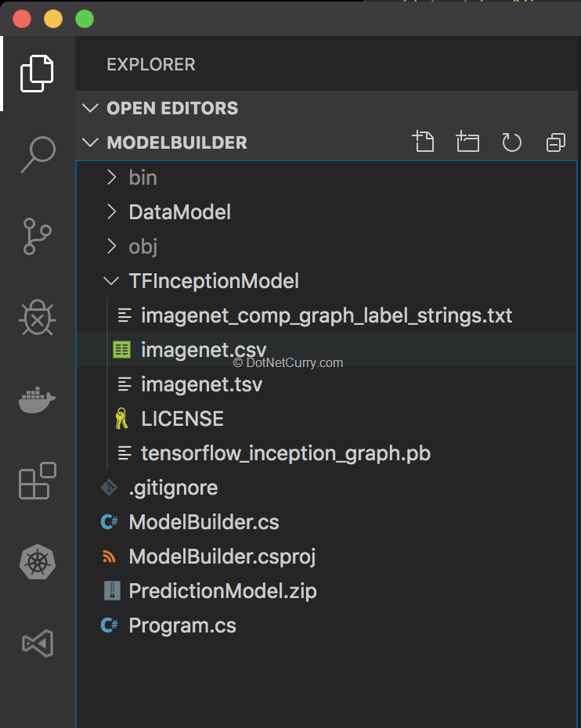Open ModelBuilder.cs file
This screenshot has height=728, width=581.
tap(204, 522)
